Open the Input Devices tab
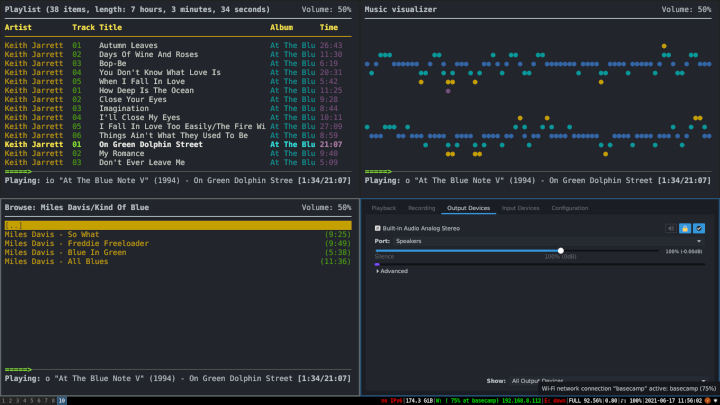720x405 pixels. (x=520, y=208)
